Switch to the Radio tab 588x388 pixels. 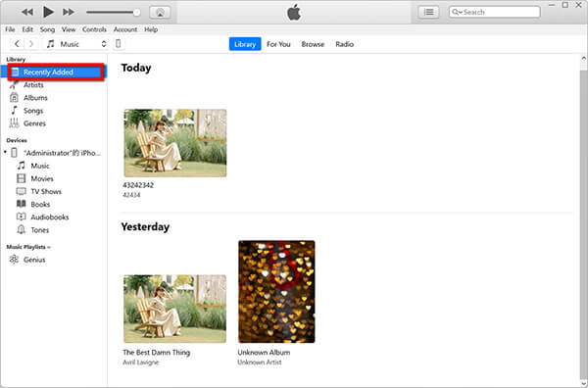(345, 44)
